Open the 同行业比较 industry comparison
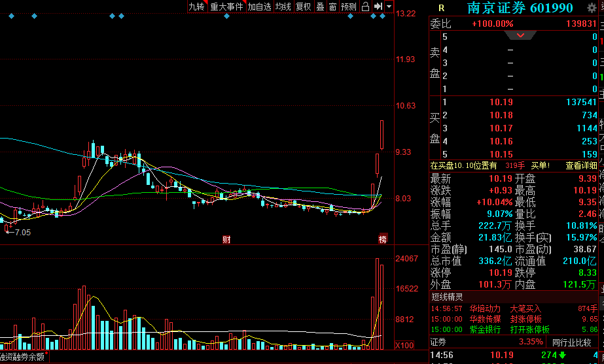This screenshot has width=604, height=364. click(572, 342)
